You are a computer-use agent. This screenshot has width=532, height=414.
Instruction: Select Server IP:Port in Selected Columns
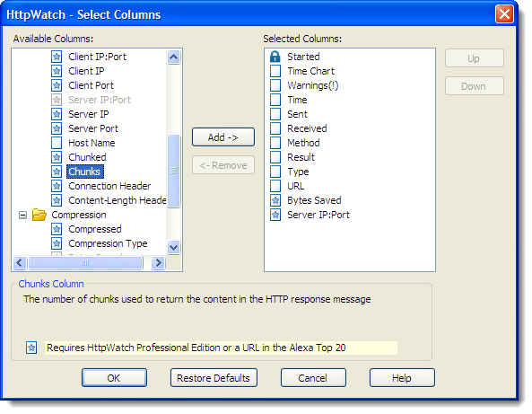318,215
